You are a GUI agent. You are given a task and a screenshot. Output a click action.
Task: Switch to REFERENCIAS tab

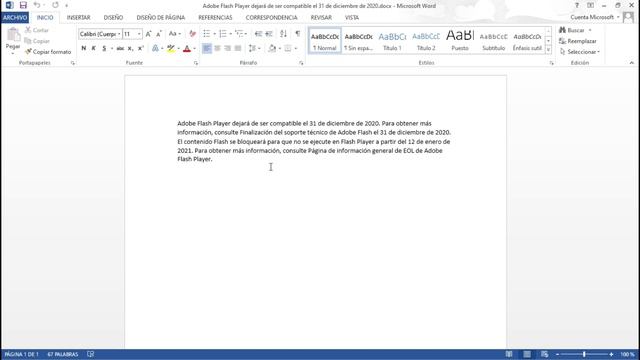[x=215, y=18]
